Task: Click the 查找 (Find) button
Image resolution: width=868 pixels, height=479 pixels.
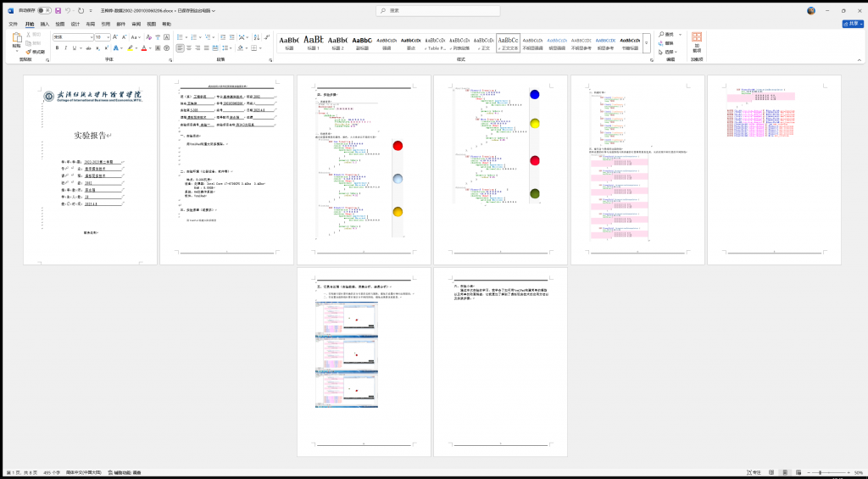Action: [669, 35]
